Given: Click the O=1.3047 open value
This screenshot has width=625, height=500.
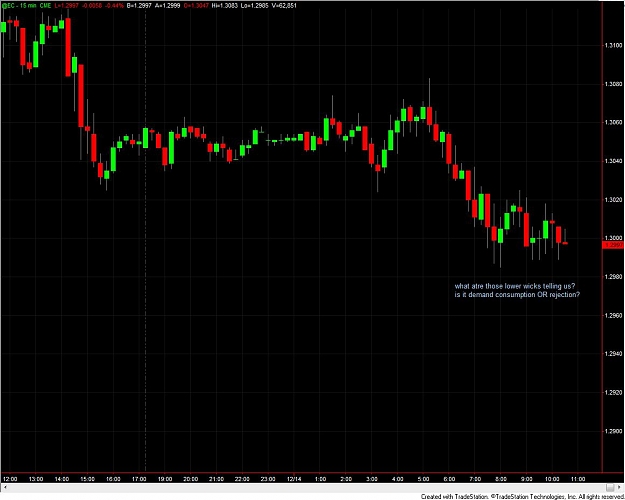Looking at the screenshot, I should (196, 6).
